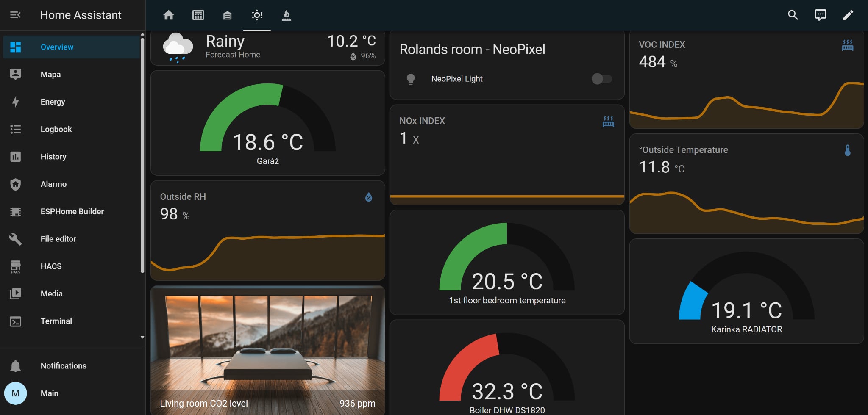Switch to the grid view tab icon
The image size is (868, 415).
[198, 15]
